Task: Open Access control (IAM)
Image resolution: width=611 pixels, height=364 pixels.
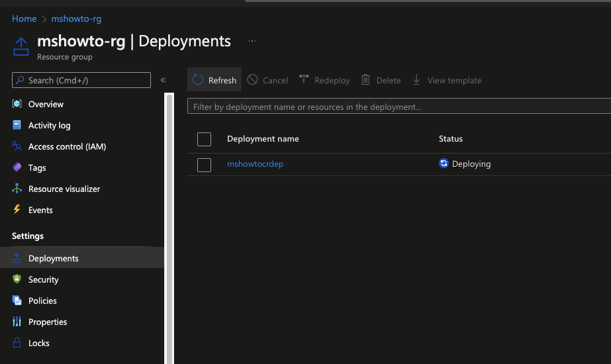Action: pos(67,146)
